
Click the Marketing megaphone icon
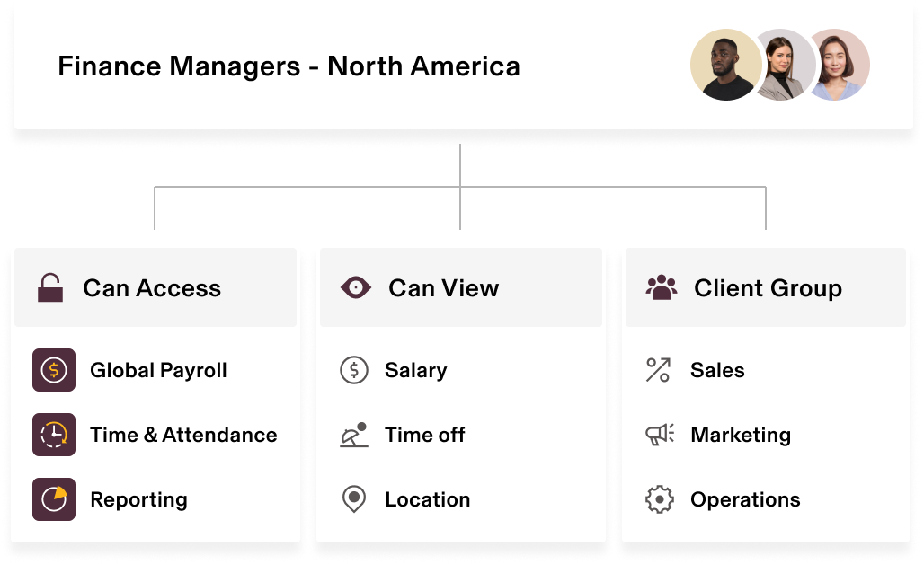[x=660, y=435]
